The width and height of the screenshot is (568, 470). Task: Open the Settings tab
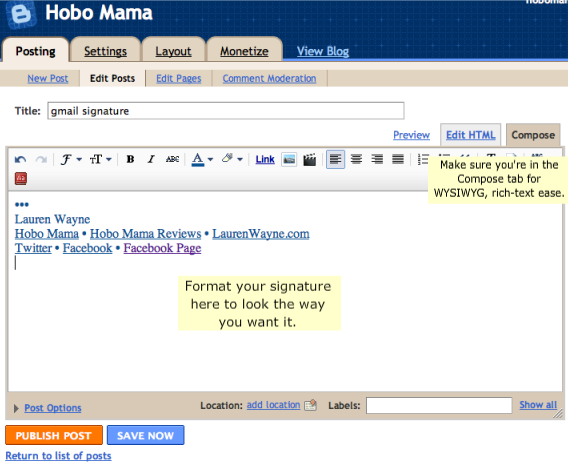(105, 51)
